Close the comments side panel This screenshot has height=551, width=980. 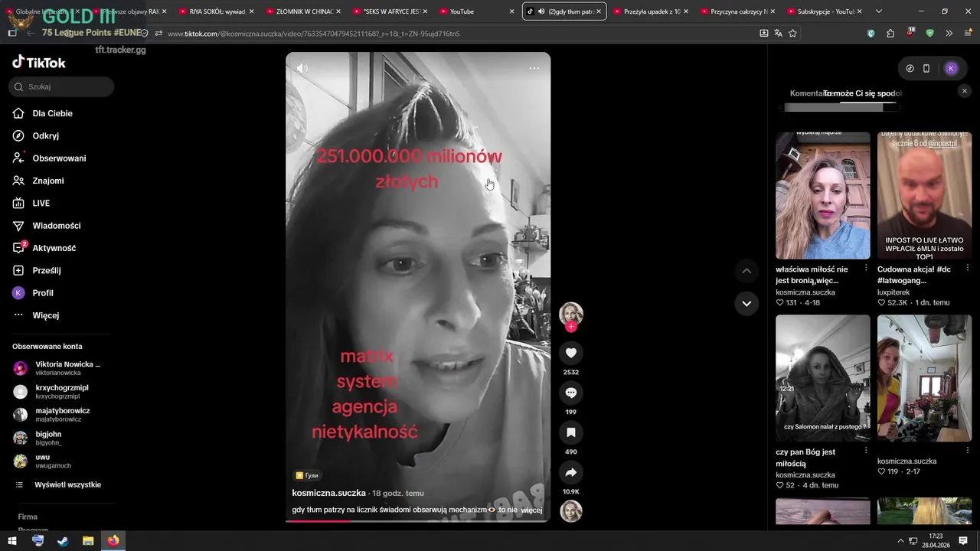point(965,91)
